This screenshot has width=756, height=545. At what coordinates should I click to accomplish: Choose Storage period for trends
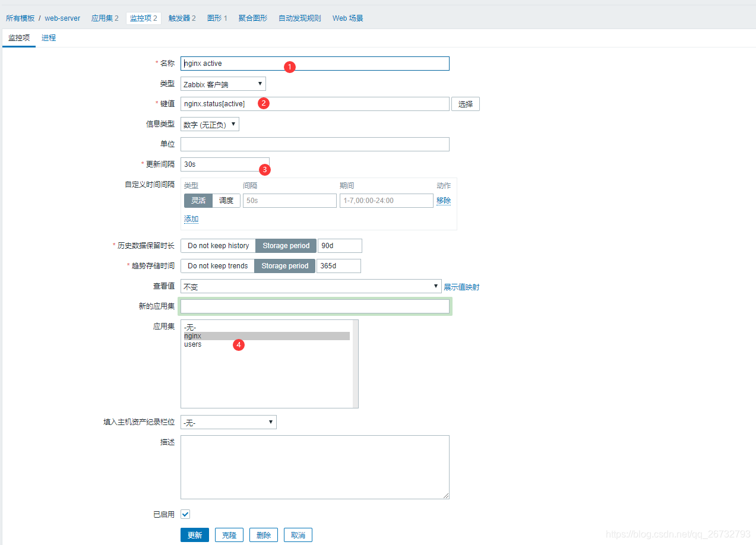285,266
